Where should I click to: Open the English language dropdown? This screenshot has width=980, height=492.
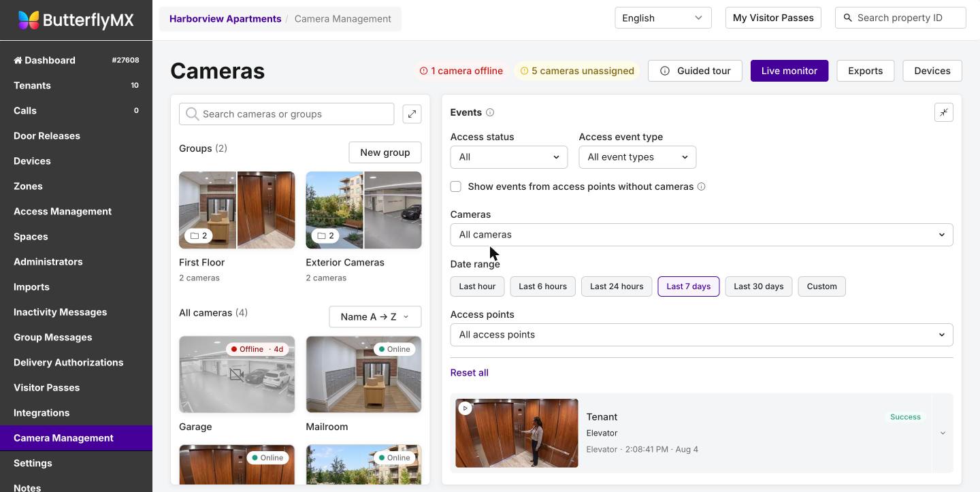pos(663,18)
